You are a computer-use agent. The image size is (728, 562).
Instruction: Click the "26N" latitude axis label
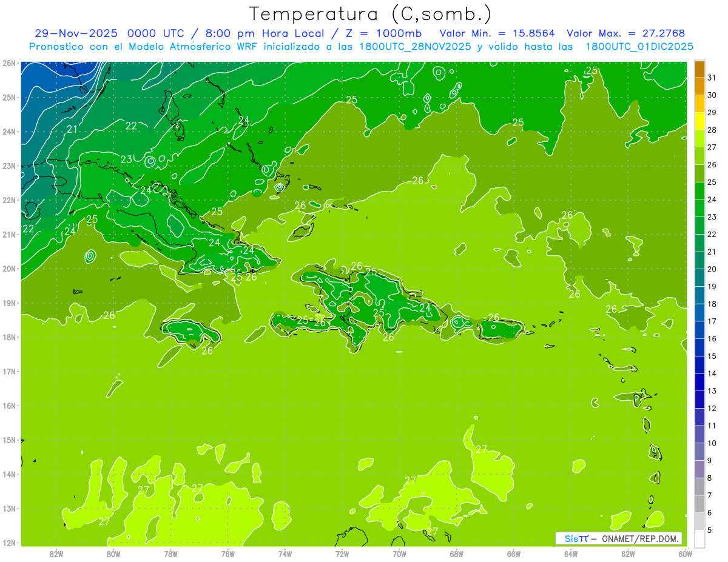point(9,63)
